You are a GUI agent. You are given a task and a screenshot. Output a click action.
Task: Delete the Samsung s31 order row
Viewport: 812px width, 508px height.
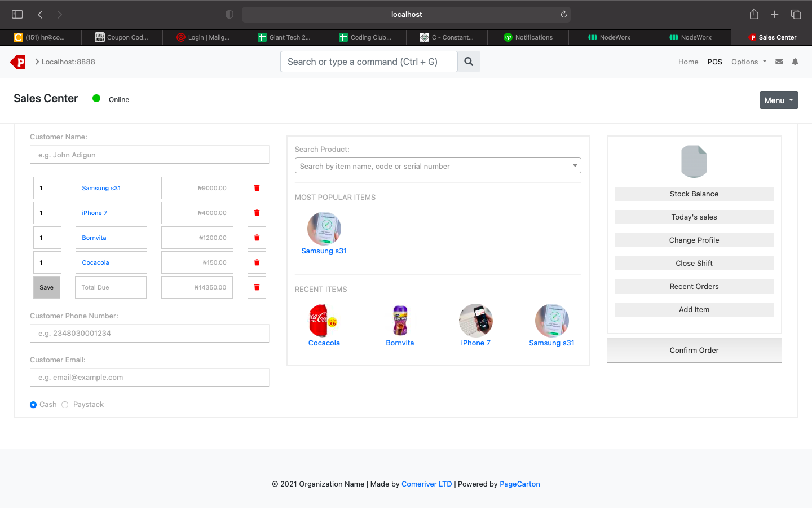point(257,188)
